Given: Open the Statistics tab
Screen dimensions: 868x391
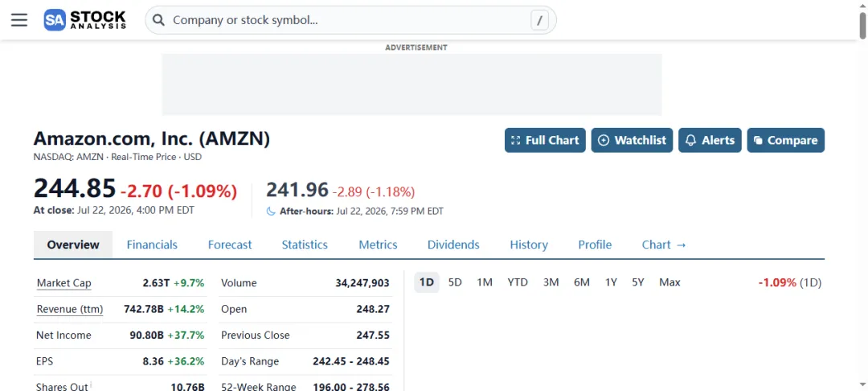Looking at the screenshot, I should click(305, 245).
